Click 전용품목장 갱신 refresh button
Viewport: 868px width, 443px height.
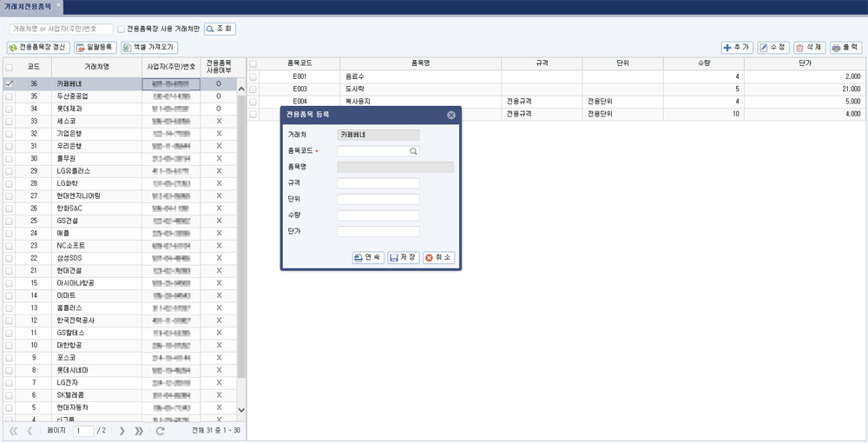click(38, 48)
